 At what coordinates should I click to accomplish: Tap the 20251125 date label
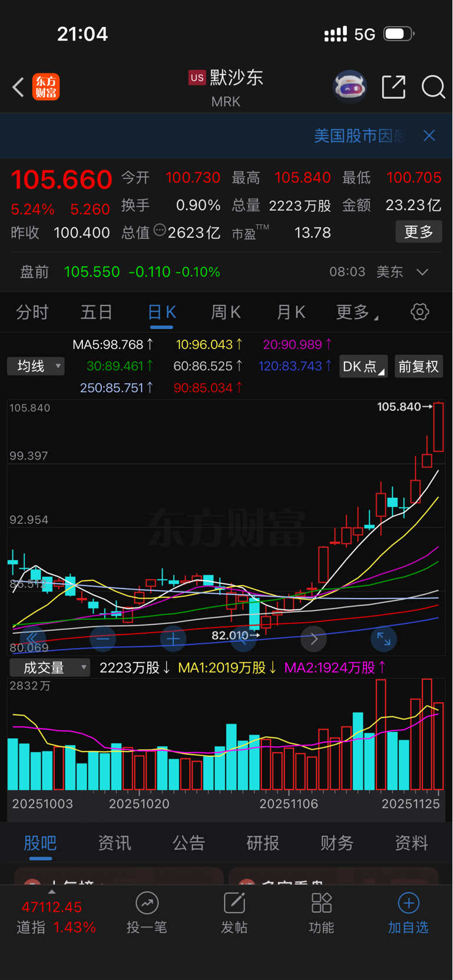pos(411,804)
